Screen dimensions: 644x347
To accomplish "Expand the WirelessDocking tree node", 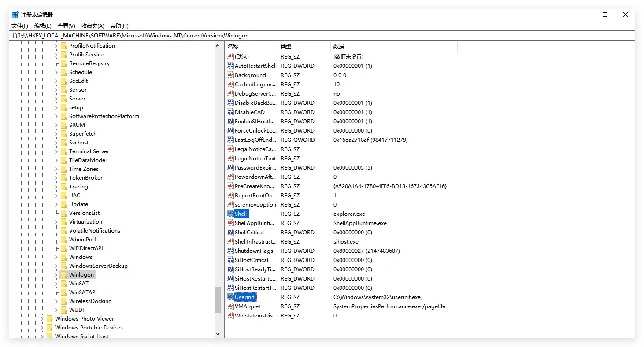I will point(56,301).
